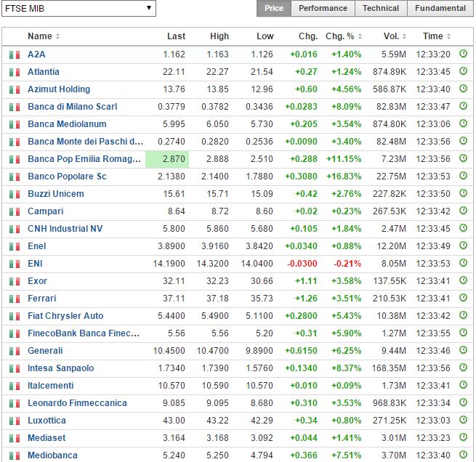
Task: Open the CNH Industrial NV link
Action: 65,229
